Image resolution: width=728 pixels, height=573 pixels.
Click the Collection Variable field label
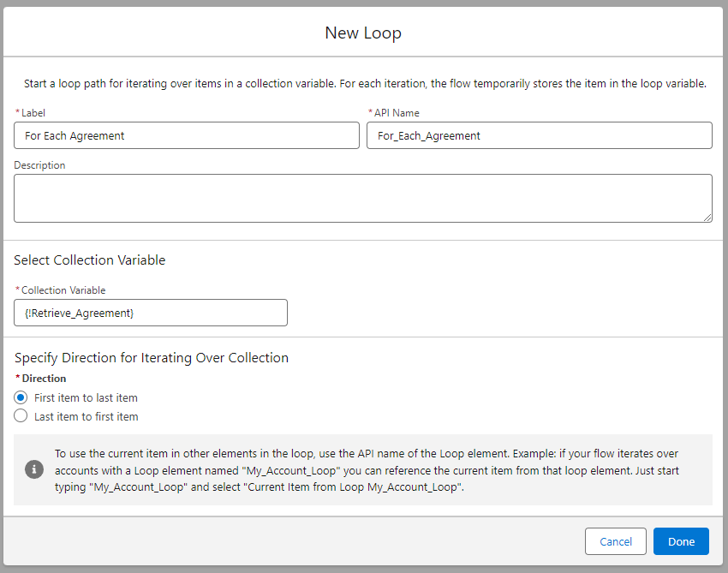tap(61, 290)
